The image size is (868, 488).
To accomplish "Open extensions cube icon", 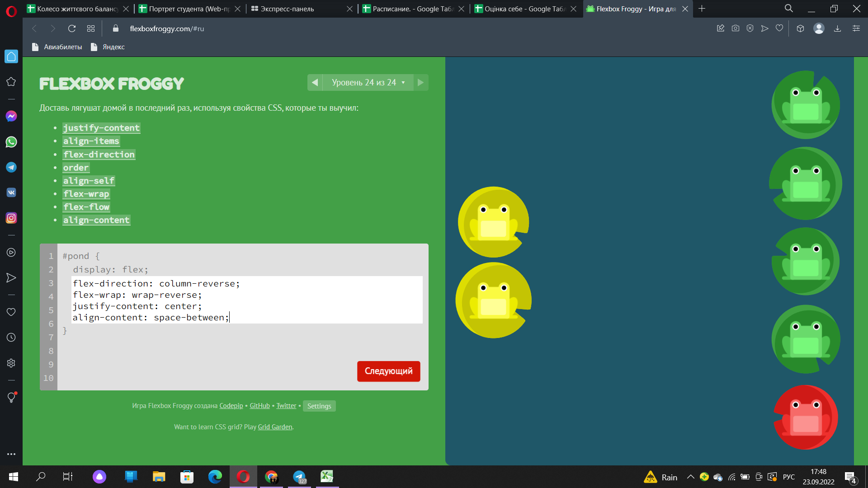I will pos(800,28).
